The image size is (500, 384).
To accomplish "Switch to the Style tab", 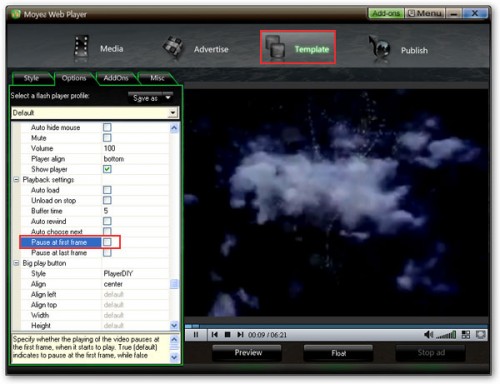I will [31, 78].
